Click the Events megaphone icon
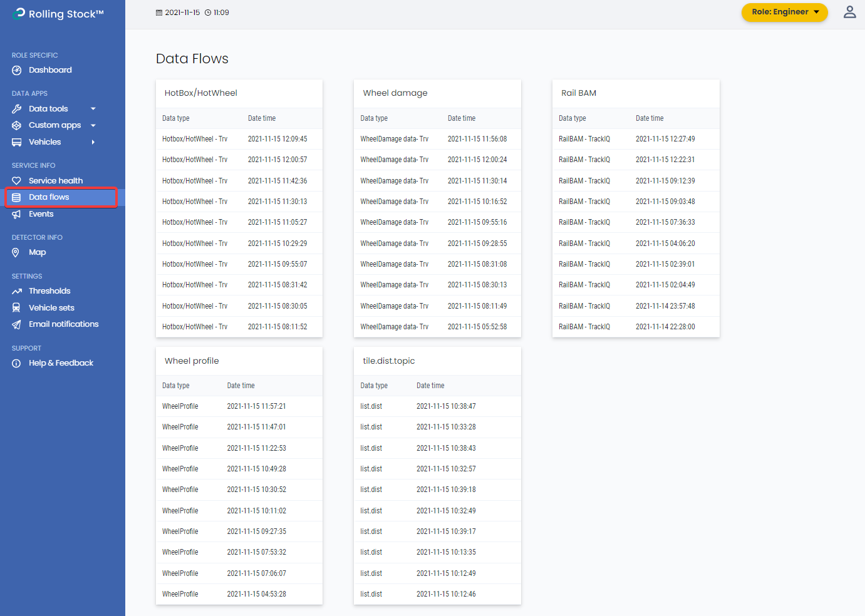 pos(17,214)
